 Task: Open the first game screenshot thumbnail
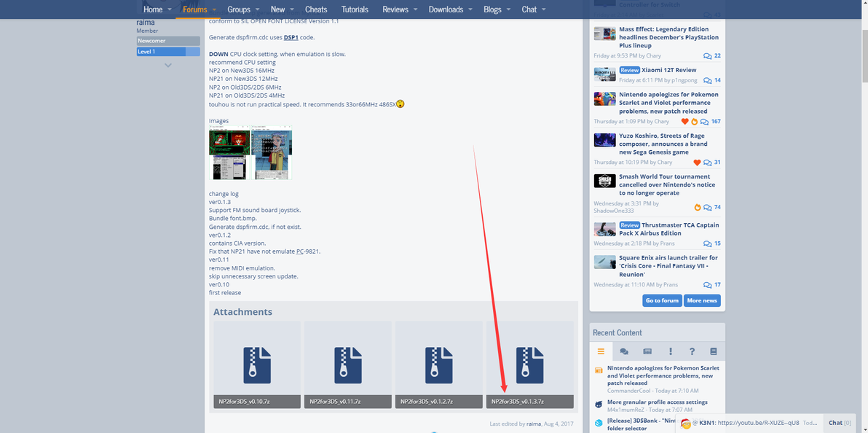229,152
